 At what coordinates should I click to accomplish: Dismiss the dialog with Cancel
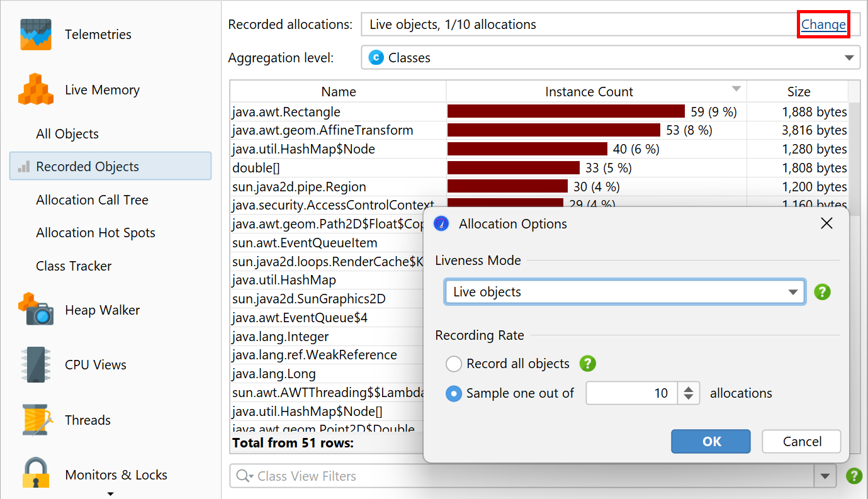point(802,442)
